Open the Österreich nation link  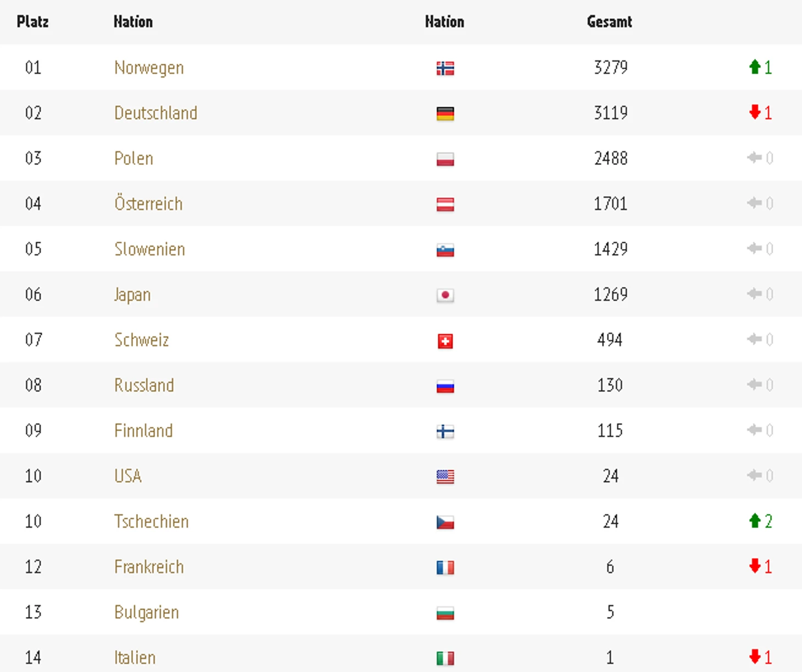point(148,204)
